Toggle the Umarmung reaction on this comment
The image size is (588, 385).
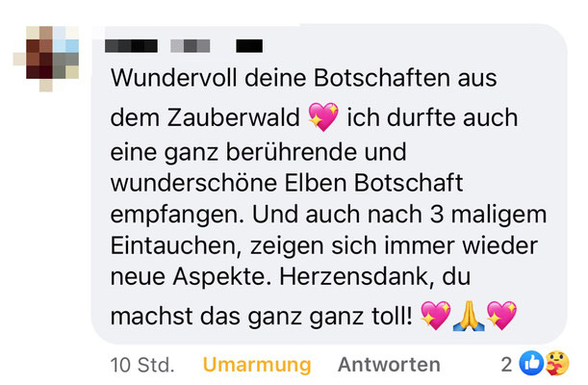(257, 365)
